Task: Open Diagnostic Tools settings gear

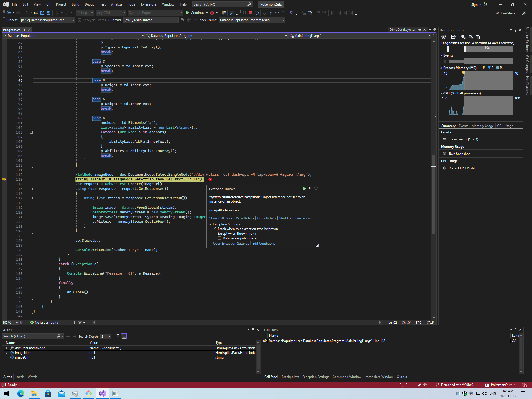Action: pyautogui.click(x=444, y=37)
